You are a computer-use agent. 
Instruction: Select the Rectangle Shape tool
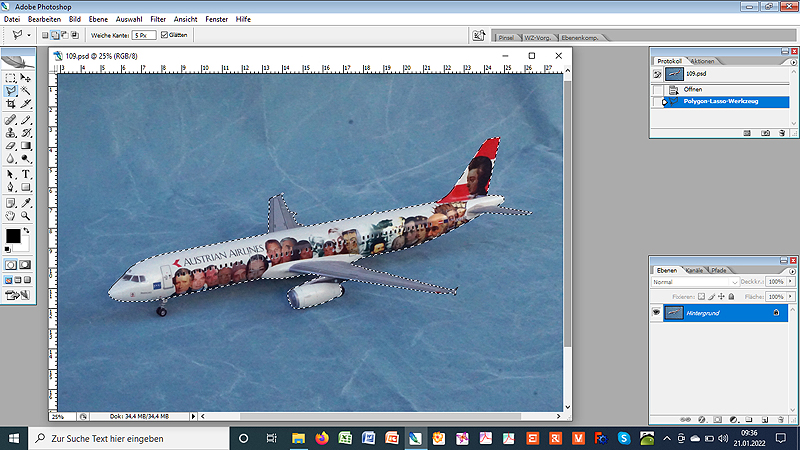26,187
